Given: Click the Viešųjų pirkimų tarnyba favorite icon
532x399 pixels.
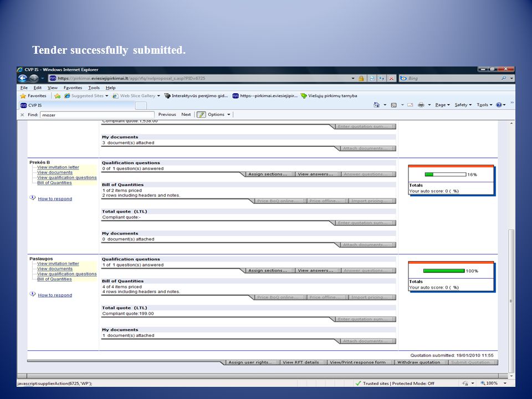Looking at the screenshot, I should point(304,96).
